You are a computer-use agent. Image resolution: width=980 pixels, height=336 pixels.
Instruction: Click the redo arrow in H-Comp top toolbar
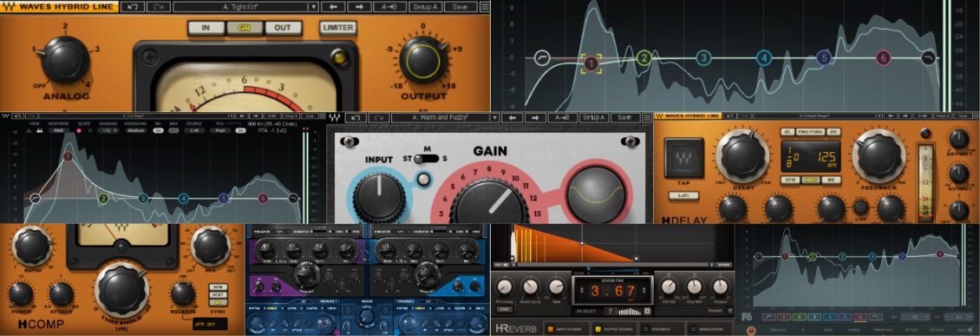tap(159, 7)
